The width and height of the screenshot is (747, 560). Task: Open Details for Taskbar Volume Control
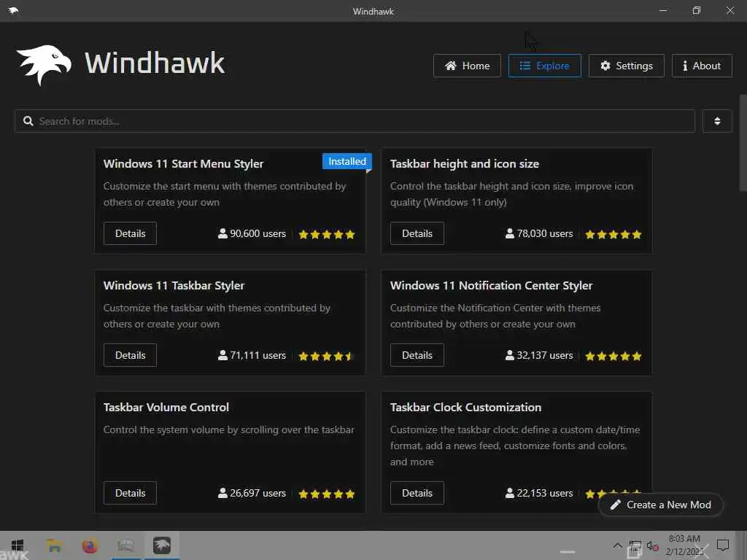130,493
